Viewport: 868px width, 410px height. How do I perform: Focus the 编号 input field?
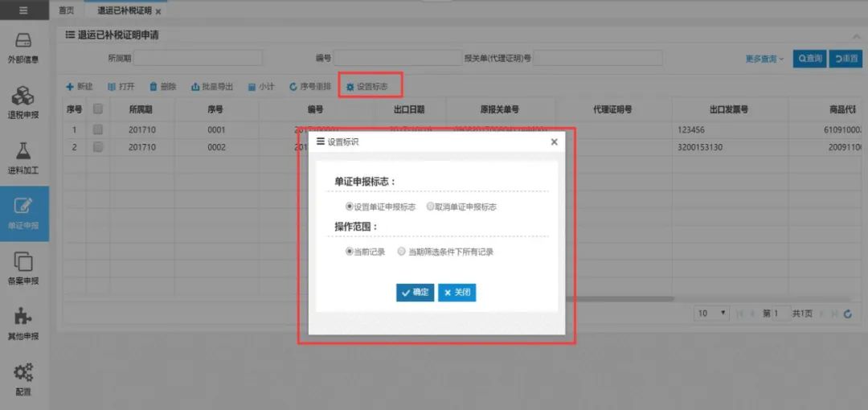[x=398, y=58]
